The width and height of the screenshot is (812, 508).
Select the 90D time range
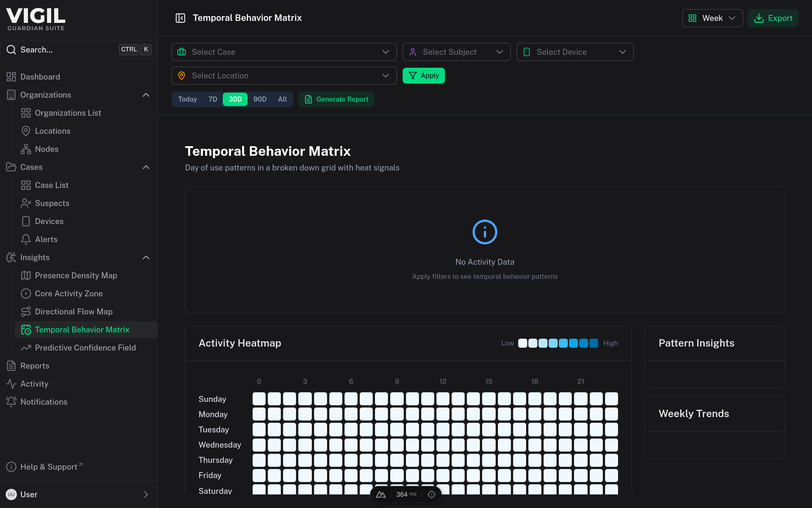[x=260, y=99]
